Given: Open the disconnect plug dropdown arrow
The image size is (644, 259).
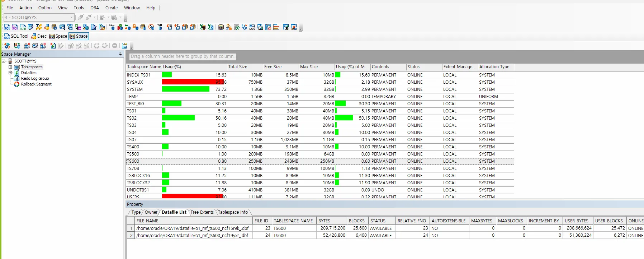Looking at the screenshot, I should point(95,17).
